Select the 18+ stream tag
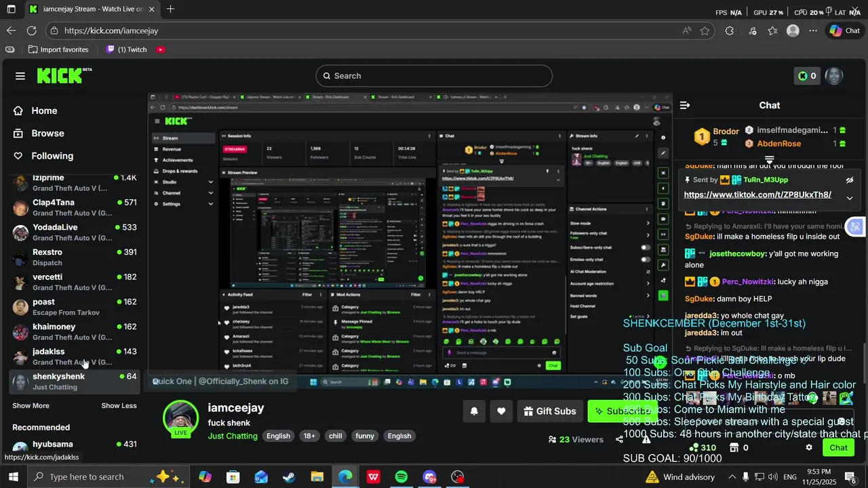The width and height of the screenshot is (868, 488). point(309,436)
